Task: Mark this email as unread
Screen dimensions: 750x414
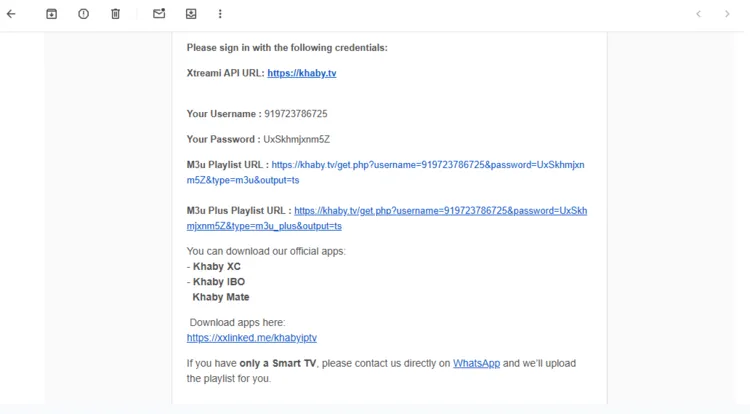Action: coord(159,13)
